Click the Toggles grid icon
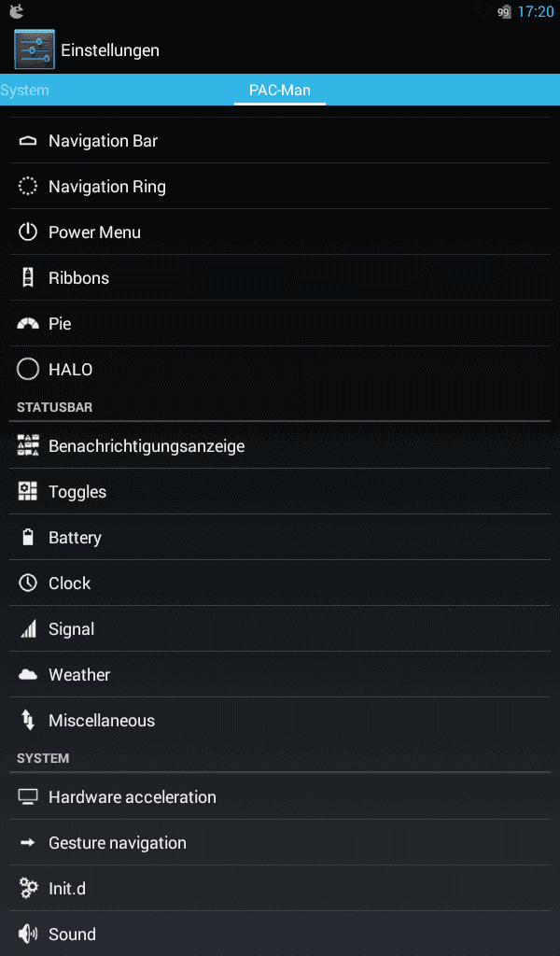560x956 pixels. pos(28,491)
